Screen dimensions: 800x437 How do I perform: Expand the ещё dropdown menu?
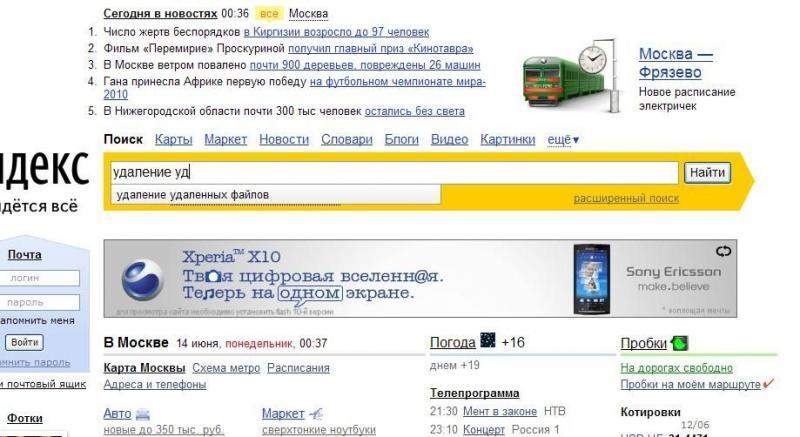coord(563,140)
